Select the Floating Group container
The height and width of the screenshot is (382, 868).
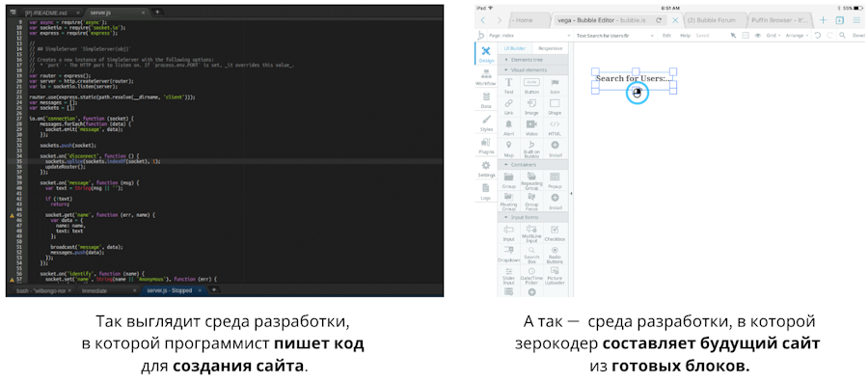508,202
